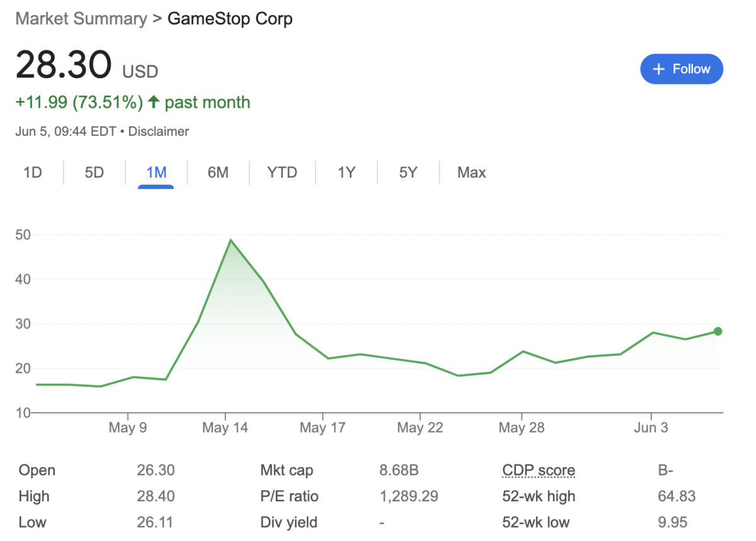
Task: Click the Follow button
Action: click(x=682, y=69)
